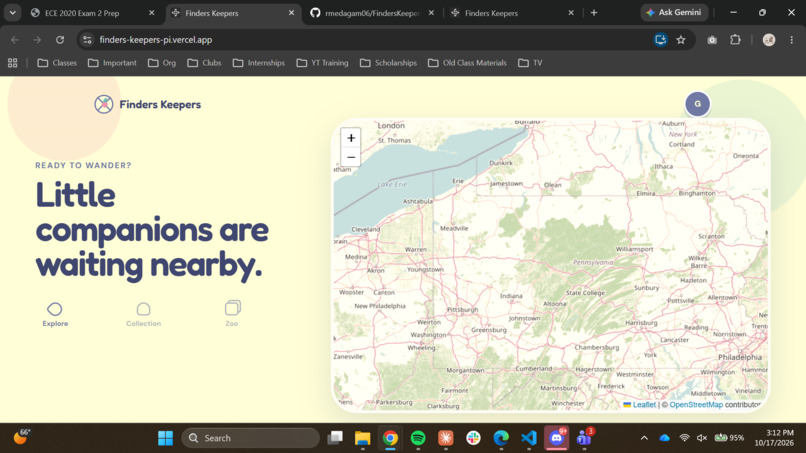Click the taskbar Search box
The width and height of the screenshot is (806, 453).
[250, 438]
